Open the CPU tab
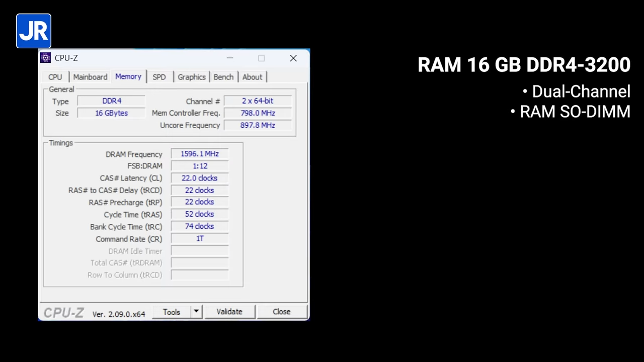The width and height of the screenshot is (644, 362). (55, 77)
